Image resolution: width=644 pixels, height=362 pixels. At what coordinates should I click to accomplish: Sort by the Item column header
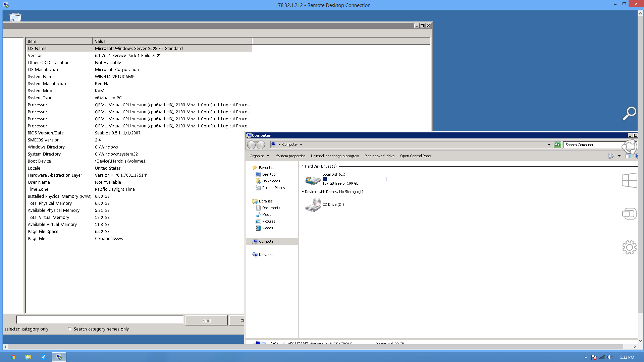[59, 41]
